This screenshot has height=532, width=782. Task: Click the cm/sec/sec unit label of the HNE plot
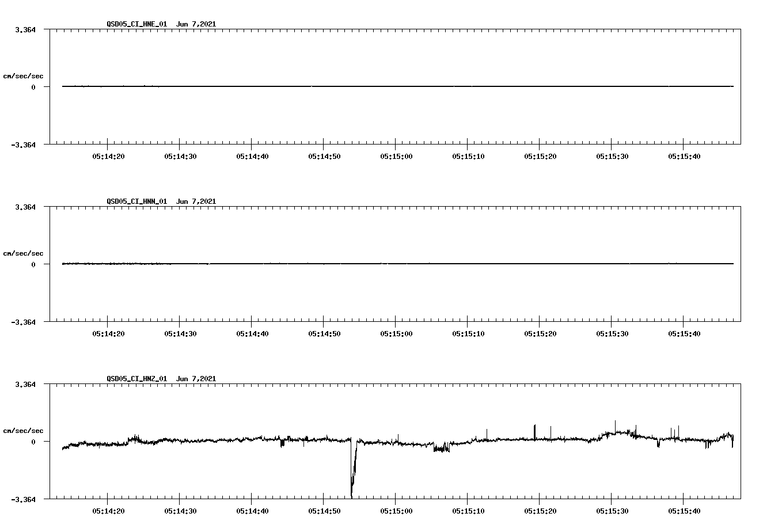[x=23, y=76]
